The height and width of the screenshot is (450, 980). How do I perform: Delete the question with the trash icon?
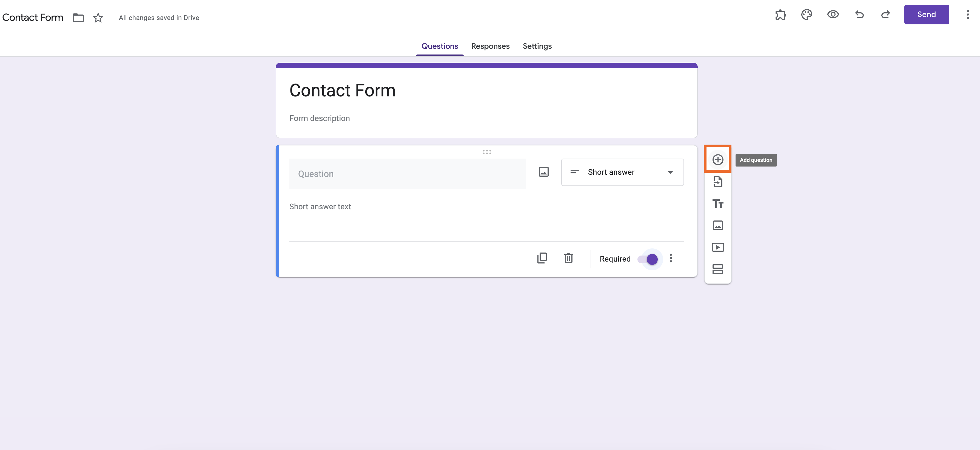[568, 258]
